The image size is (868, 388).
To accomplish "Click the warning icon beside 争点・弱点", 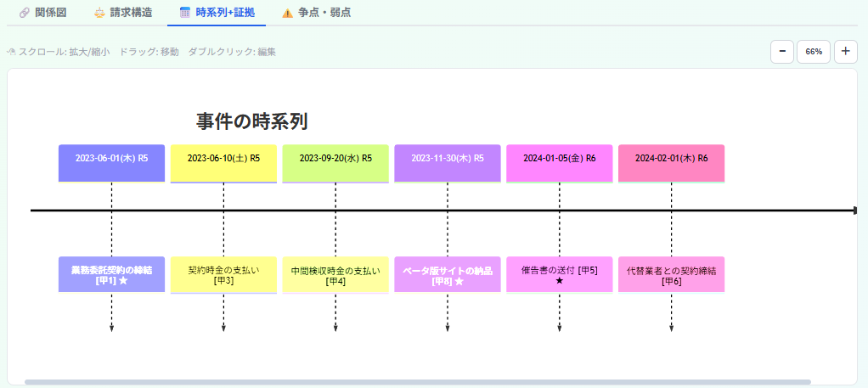I will click(x=287, y=13).
